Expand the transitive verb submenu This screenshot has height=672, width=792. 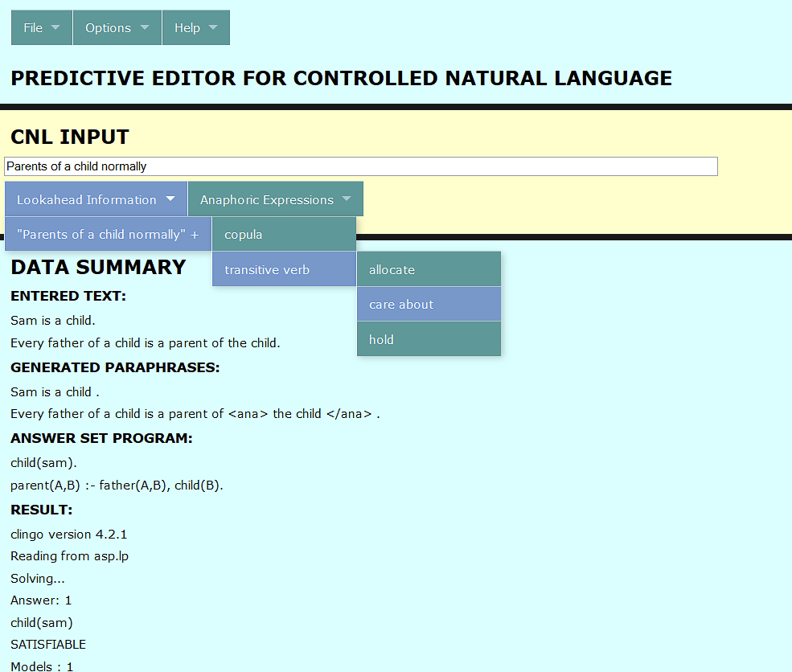pyautogui.click(x=284, y=269)
